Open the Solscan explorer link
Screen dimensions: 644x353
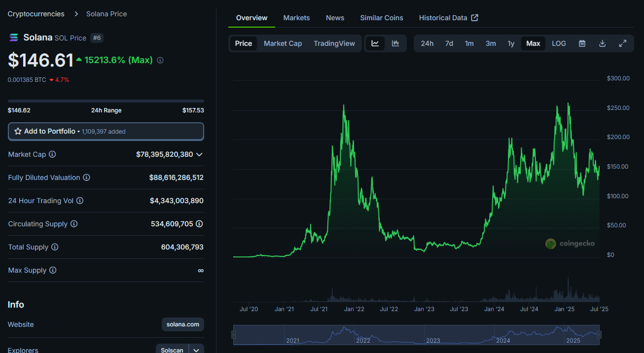tap(172, 350)
